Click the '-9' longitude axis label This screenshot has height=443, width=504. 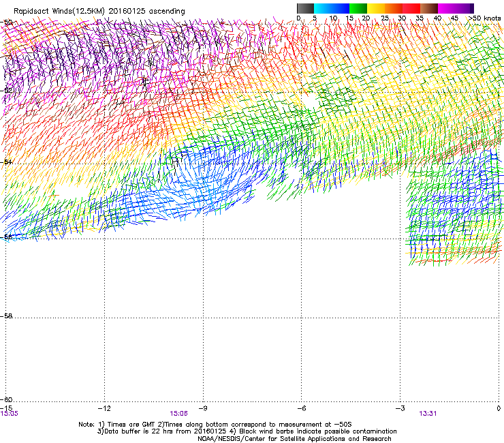[x=203, y=408]
